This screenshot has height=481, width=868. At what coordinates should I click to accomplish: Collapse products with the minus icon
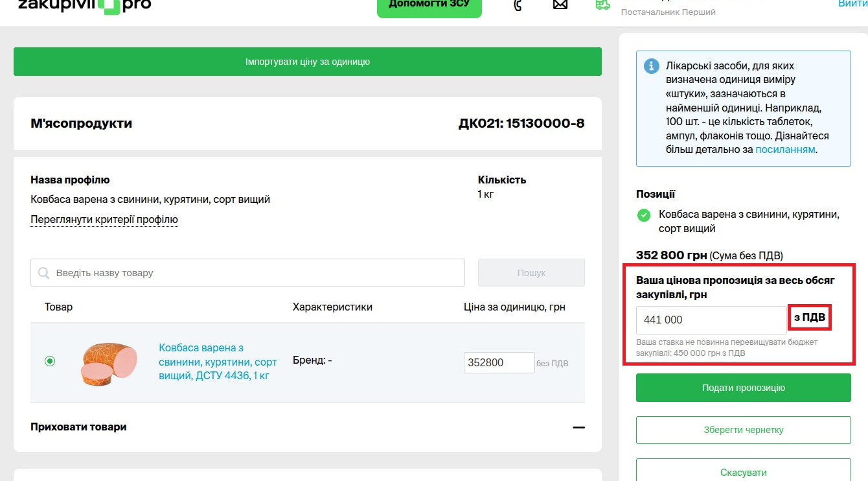(x=578, y=427)
